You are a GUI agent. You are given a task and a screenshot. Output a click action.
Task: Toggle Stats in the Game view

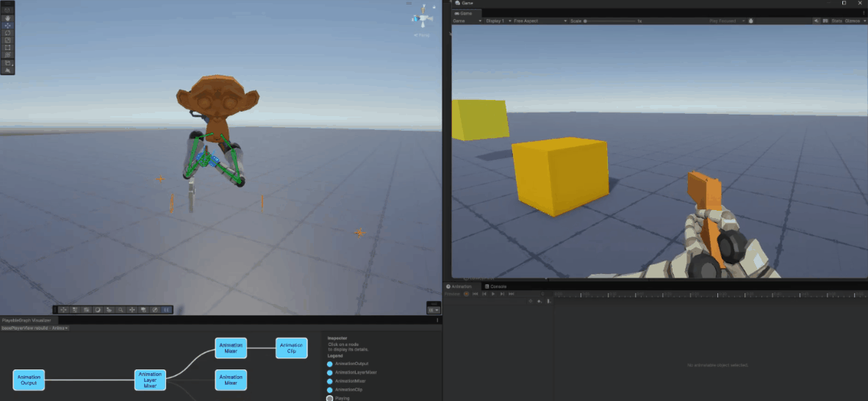point(836,21)
